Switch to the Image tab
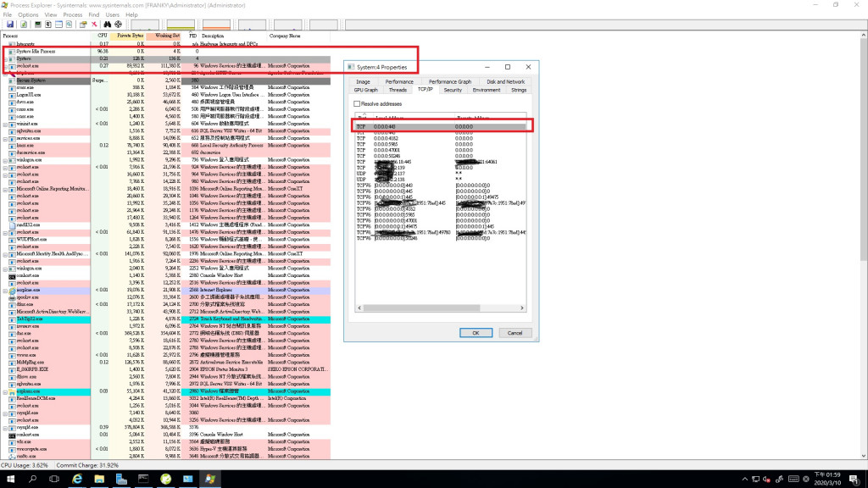The image size is (868, 488). [x=363, y=82]
